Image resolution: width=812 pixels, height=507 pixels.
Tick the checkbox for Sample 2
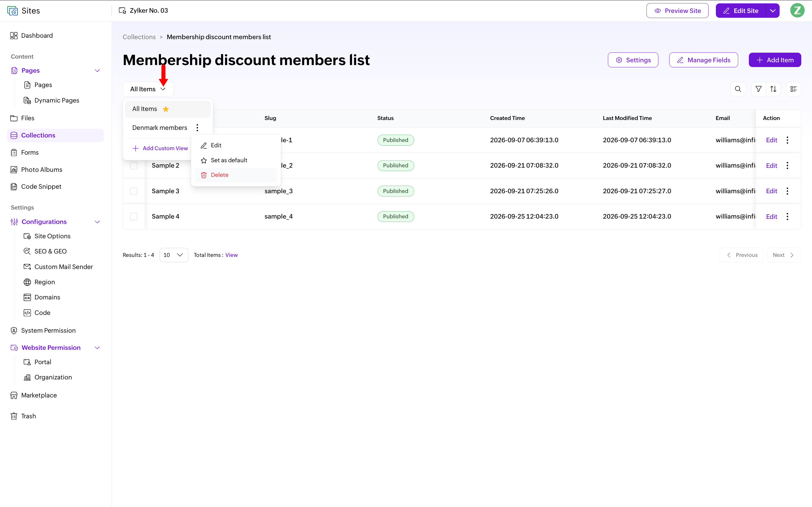point(134,166)
